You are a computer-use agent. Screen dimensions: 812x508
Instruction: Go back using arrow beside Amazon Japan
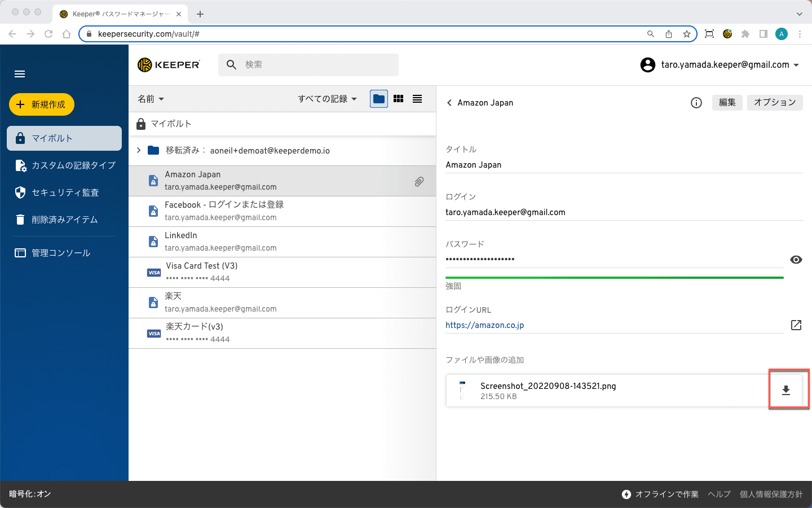tap(449, 103)
